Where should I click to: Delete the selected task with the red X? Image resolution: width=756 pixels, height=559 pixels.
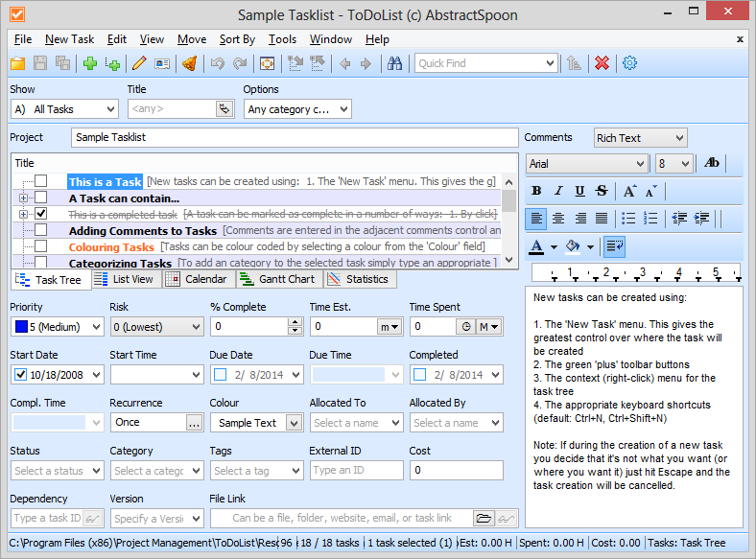coord(602,63)
